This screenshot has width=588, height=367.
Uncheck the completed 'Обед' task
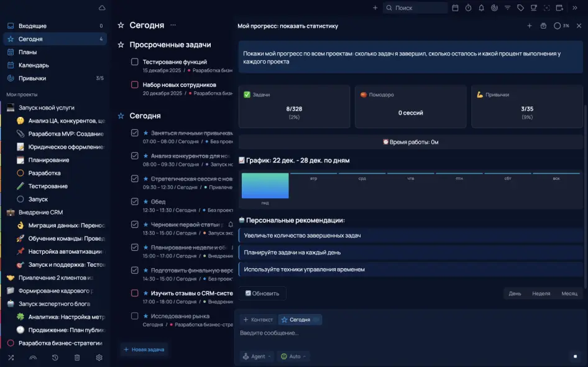pyautogui.click(x=134, y=202)
